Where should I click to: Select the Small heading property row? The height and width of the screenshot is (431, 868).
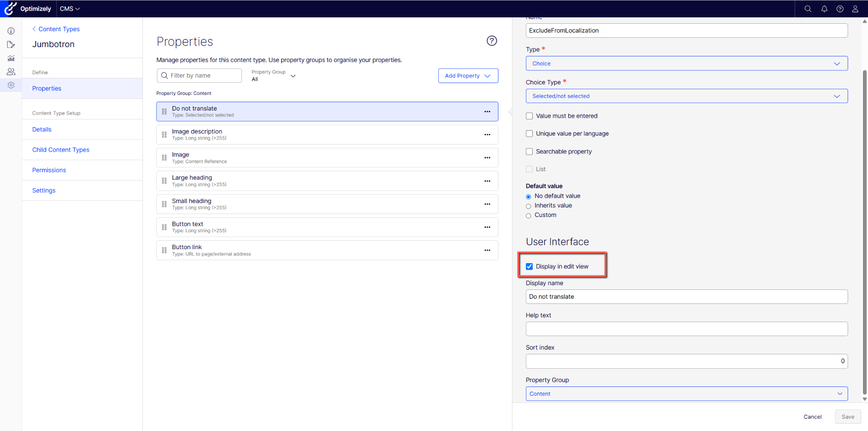327,204
